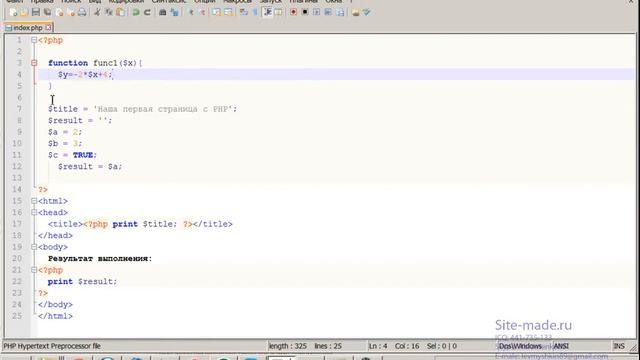Image resolution: width=640 pixels, height=360 pixels.
Task: Click the Open file toolbar icon
Action: pos(24,12)
